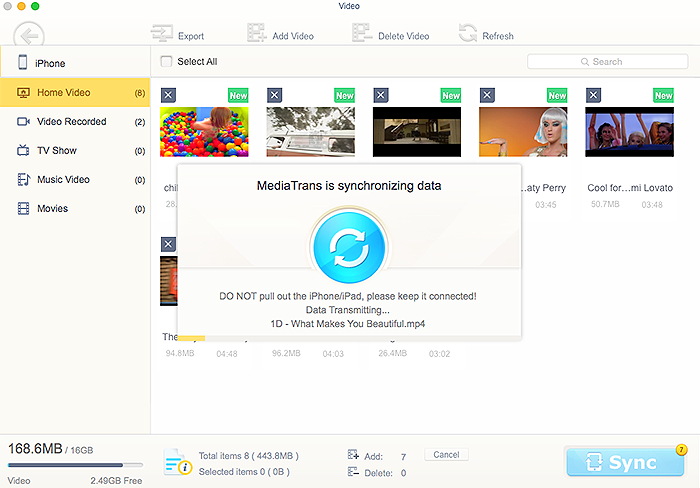Select the Cool for...mi Lovato thumbnail
This screenshot has height=488, width=700.
click(x=629, y=132)
